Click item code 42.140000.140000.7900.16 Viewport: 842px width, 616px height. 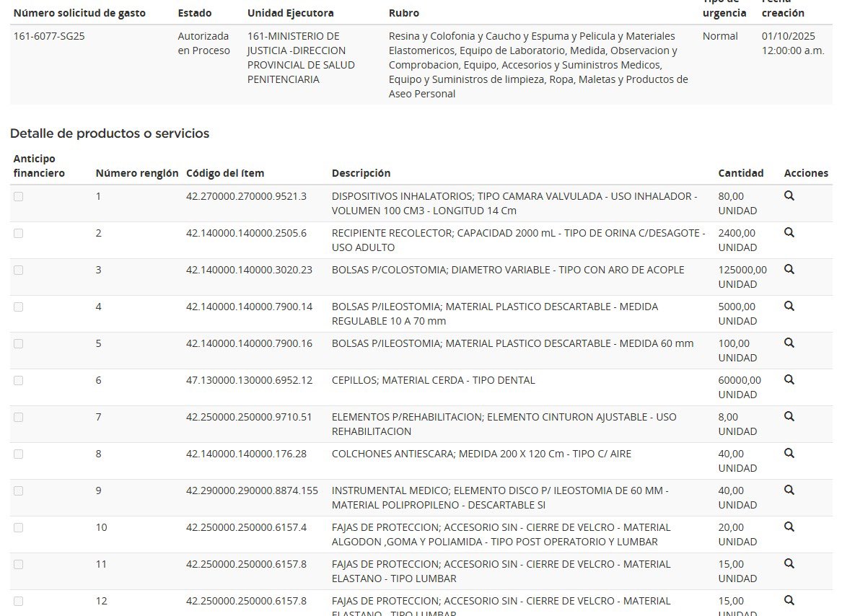click(249, 343)
